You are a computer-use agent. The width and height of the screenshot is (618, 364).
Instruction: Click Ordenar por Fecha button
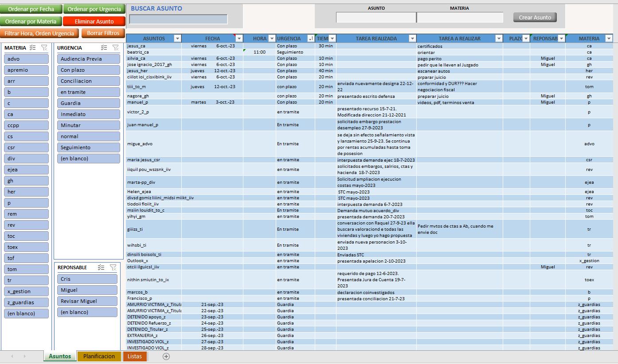tap(31, 9)
